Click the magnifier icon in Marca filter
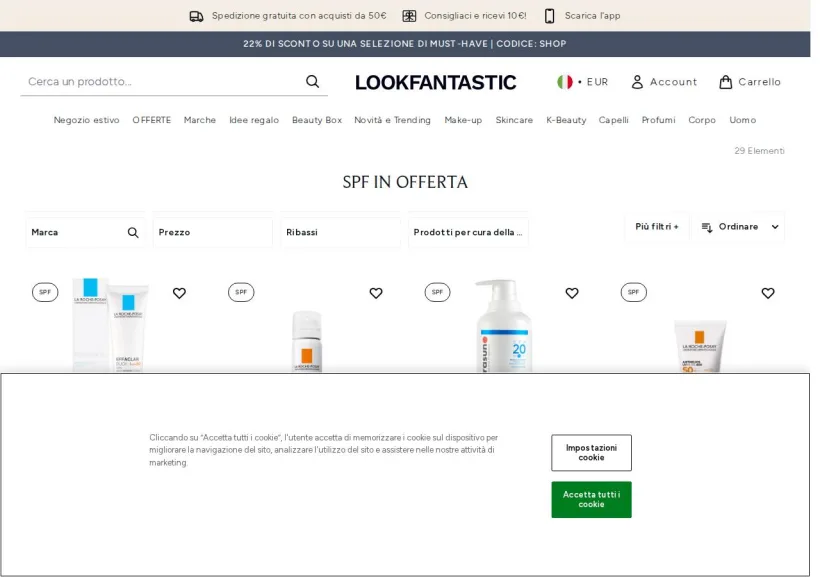The height and width of the screenshot is (577, 820). [133, 232]
